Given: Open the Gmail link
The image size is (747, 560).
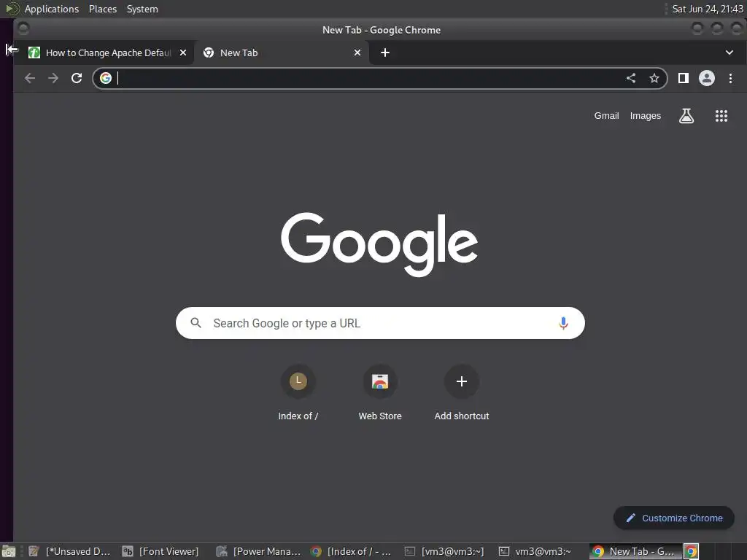Looking at the screenshot, I should pyautogui.click(x=606, y=116).
